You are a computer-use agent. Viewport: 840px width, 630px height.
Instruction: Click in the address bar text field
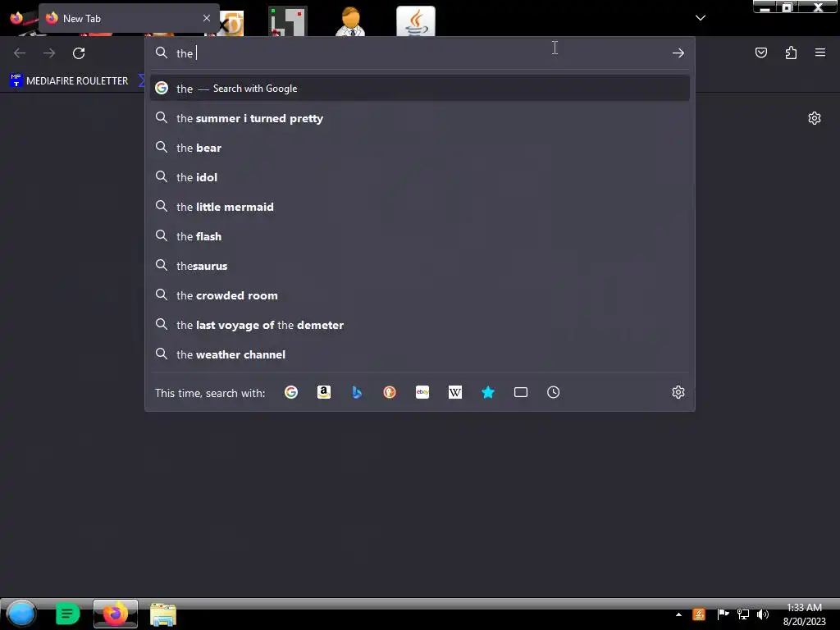pyautogui.click(x=421, y=53)
